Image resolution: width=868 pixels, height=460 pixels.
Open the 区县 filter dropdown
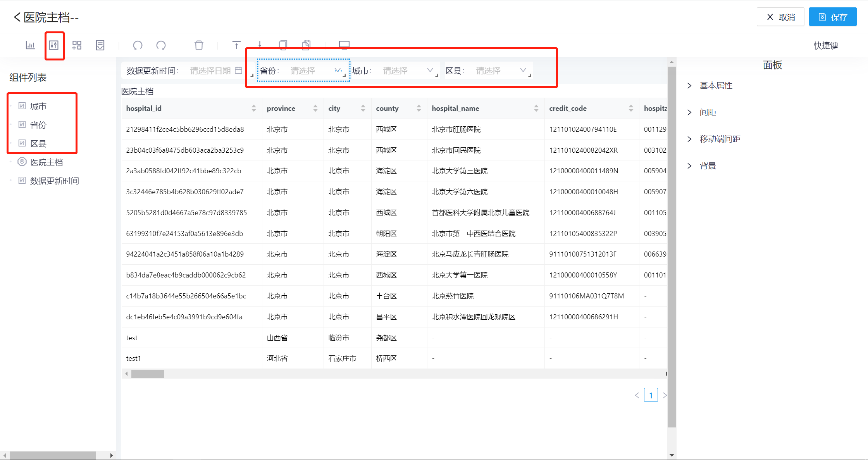(523, 70)
